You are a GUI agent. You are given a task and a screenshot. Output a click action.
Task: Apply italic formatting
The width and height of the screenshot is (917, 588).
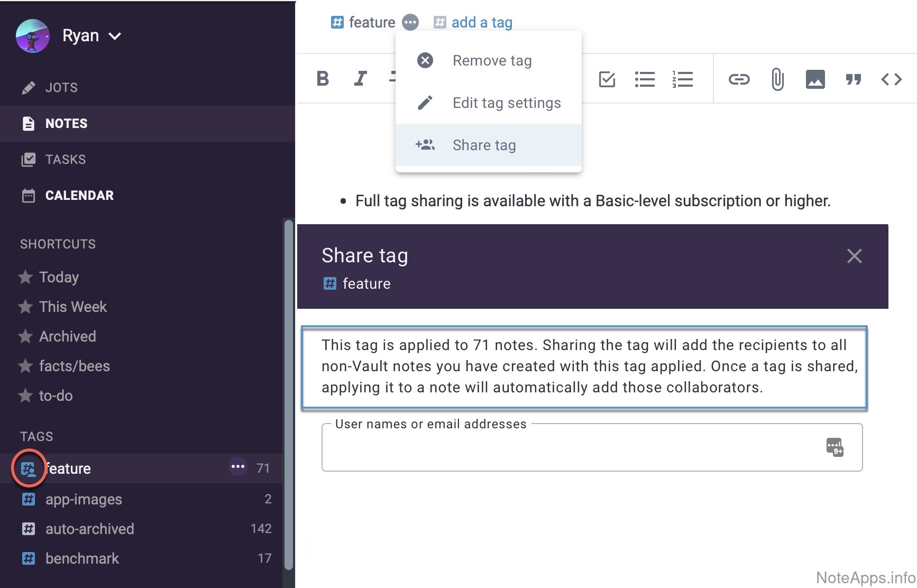[360, 79]
